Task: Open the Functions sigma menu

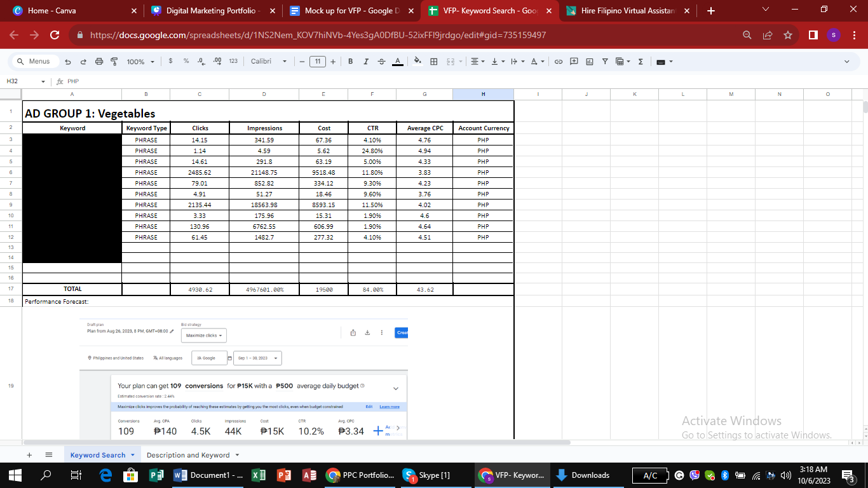Action: (641, 62)
